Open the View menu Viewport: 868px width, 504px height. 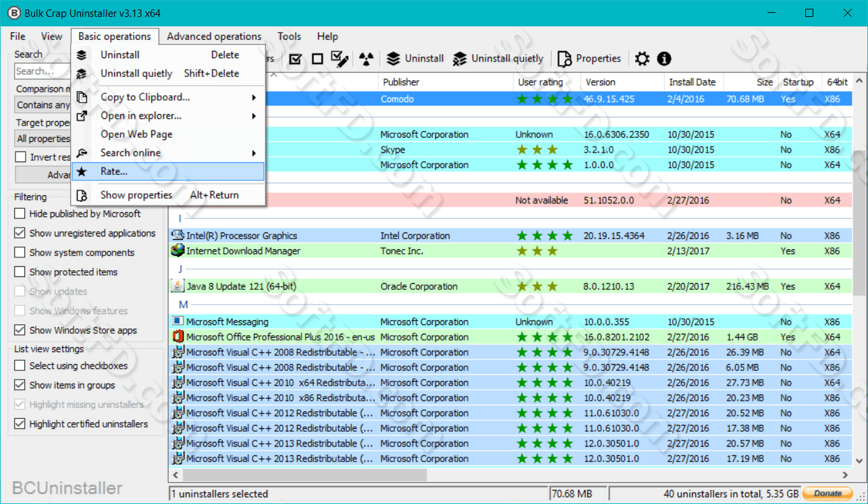pyautogui.click(x=51, y=36)
